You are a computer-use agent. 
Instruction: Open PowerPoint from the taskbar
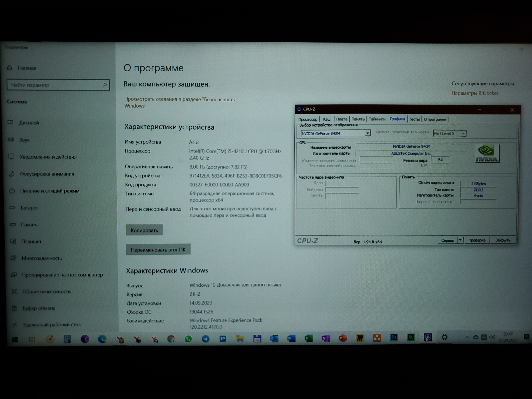[x=343, y=338]
